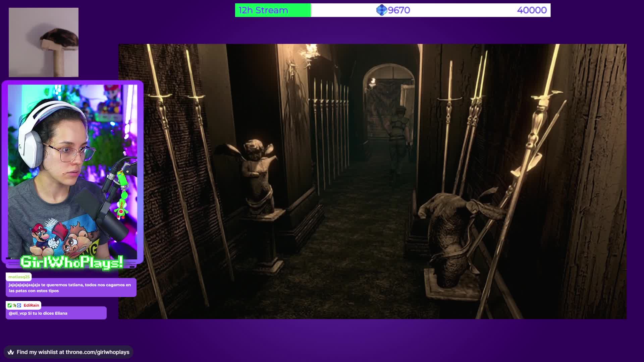Image resolution: width=644 pixels, height=362 pixels.
Task: Click the 40000 goal target value
Action: coord(532,10)
